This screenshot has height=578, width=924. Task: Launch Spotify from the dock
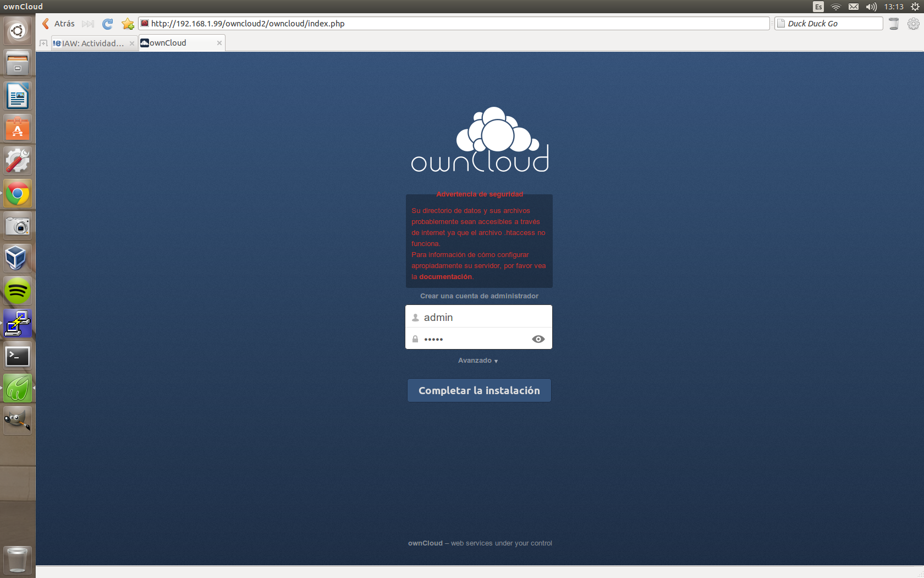pos(18,291)
